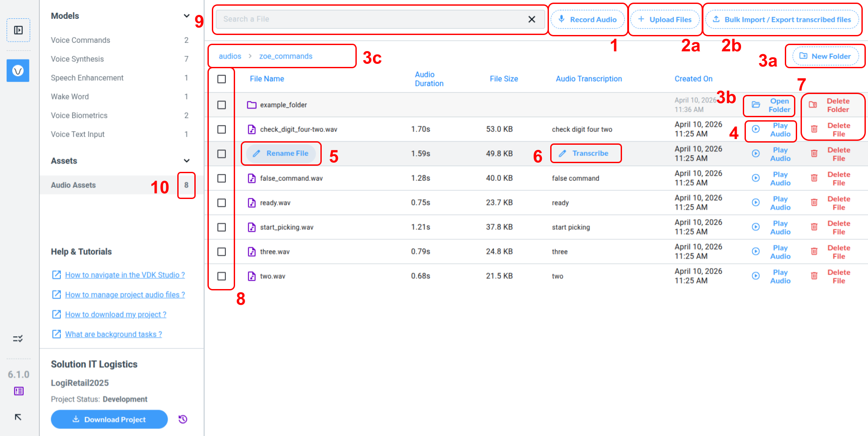Open 'How to manage project audio files' link
Viewport: 868px width, 436px height.
point(125,295)
